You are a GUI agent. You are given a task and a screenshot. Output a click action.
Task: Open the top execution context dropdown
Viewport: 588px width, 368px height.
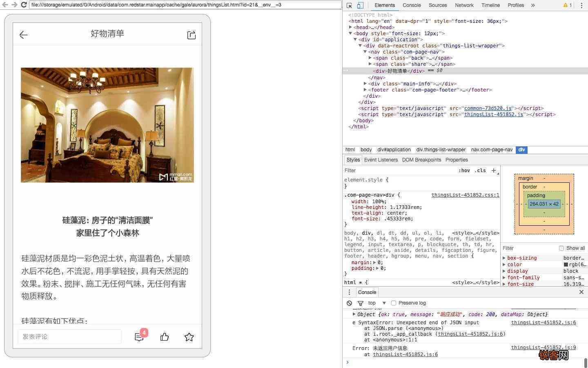click(377, 303)
